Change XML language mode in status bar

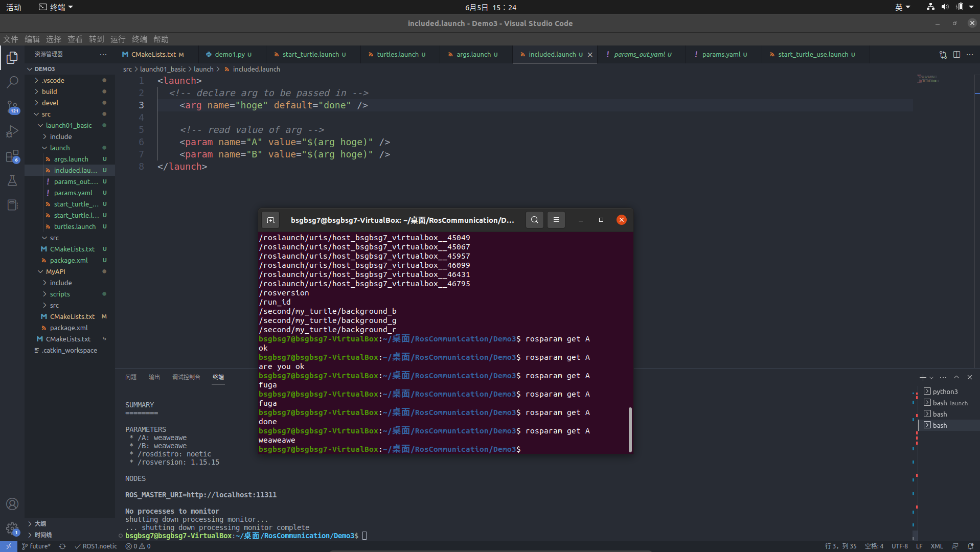(937, 546)
